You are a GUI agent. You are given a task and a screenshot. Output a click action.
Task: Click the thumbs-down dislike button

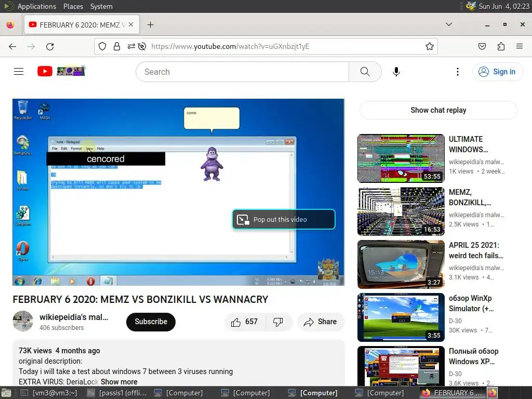coord(278,322)
